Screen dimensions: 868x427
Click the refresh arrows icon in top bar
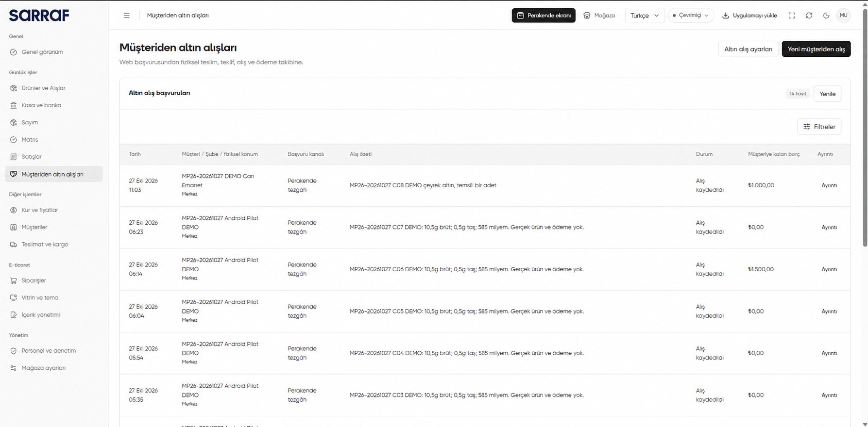809,16
